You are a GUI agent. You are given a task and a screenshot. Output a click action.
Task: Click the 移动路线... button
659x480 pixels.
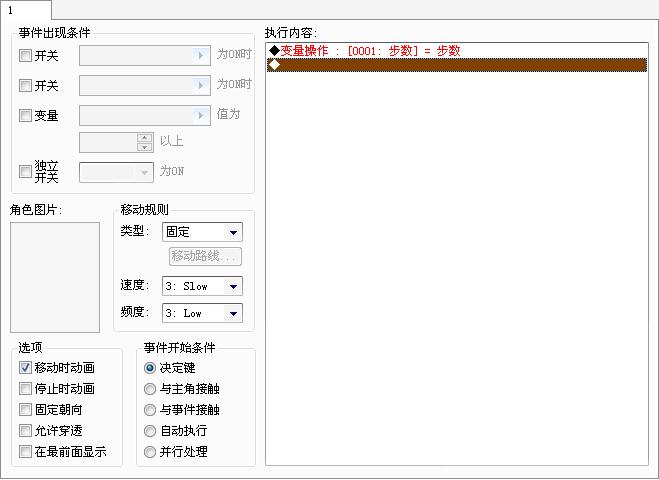205,256
